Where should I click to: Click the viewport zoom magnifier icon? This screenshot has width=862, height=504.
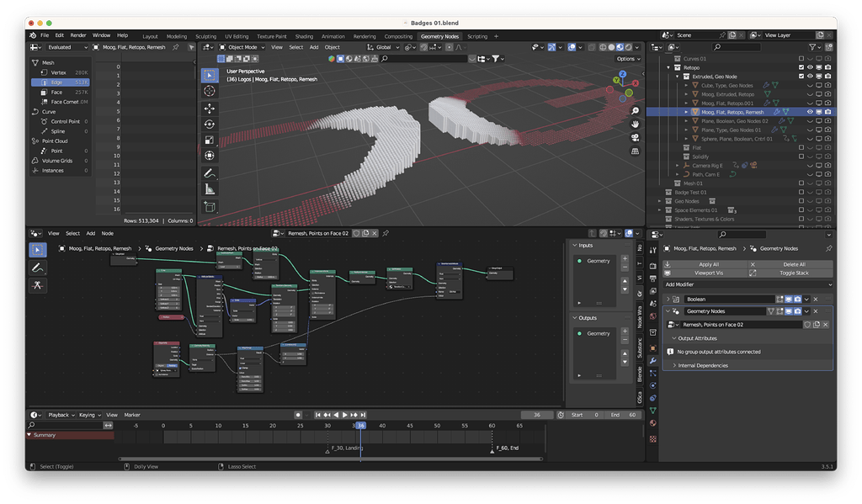coord(635,110)
